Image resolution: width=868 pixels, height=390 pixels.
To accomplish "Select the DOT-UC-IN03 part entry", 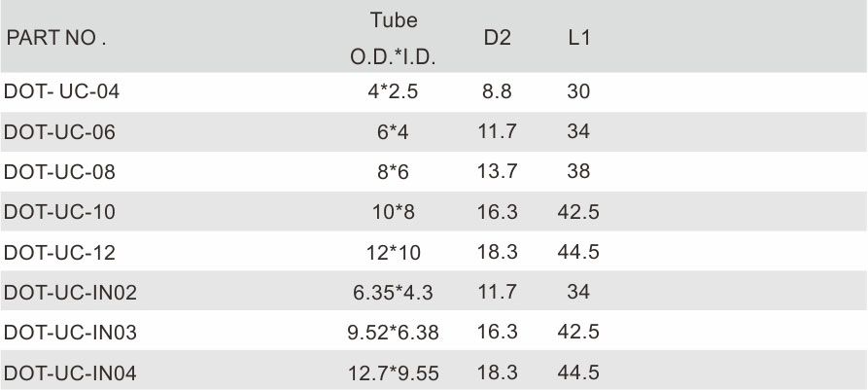I will (x=70, y=333).
